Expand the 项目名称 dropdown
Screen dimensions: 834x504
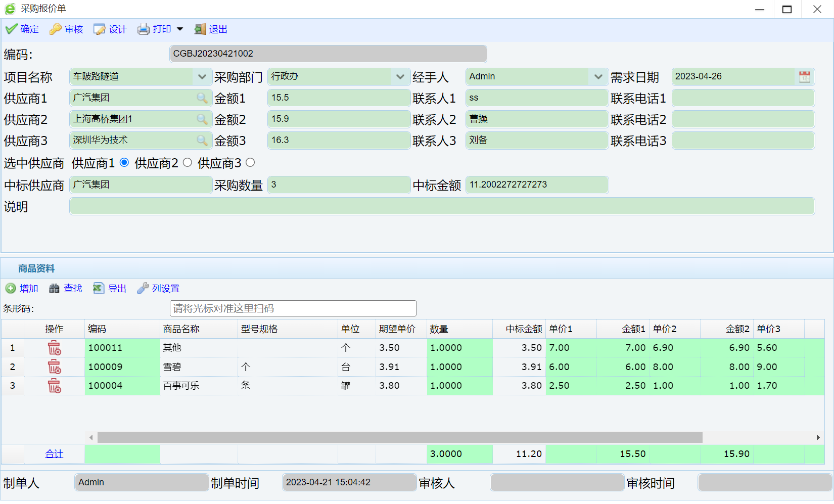tap(202, 77)
